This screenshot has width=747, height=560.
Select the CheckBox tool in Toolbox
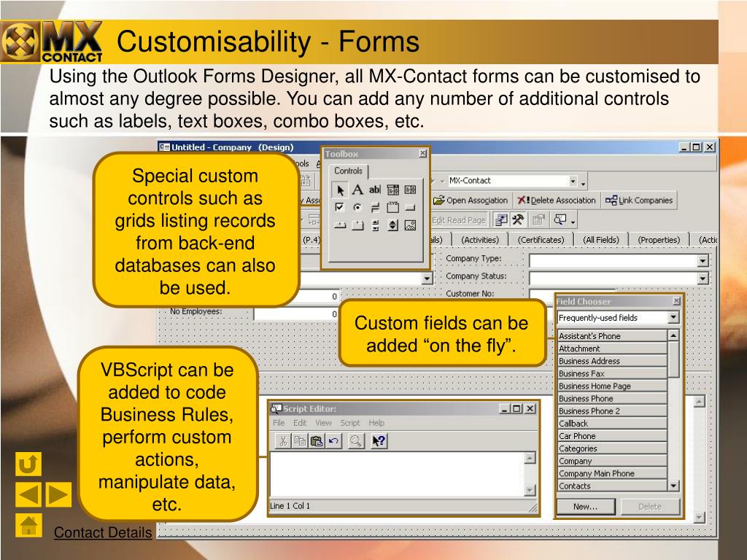pyautogui.click(x=340, y=207)
